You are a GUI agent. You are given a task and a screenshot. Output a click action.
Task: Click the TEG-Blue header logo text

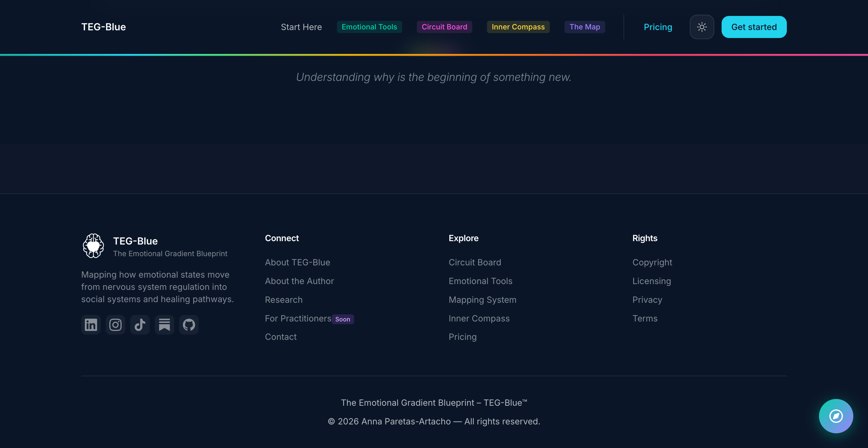coord(104,27)
